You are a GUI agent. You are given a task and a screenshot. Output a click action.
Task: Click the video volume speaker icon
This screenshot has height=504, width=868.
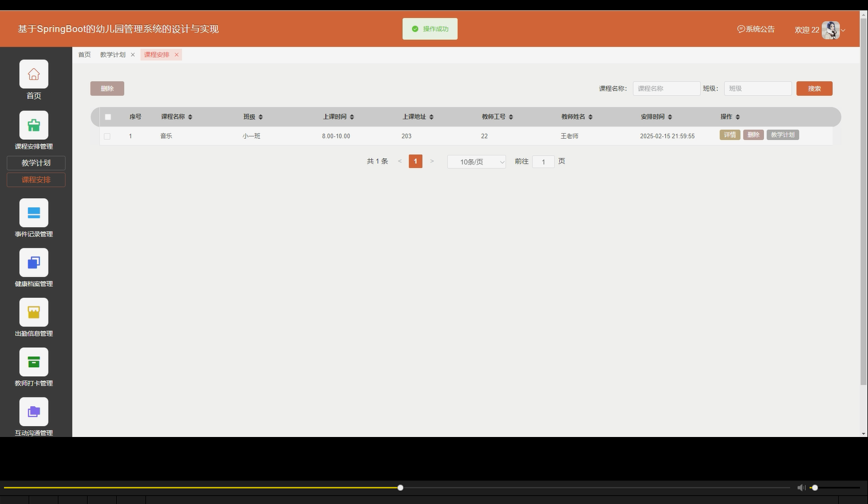coord(801,487)
